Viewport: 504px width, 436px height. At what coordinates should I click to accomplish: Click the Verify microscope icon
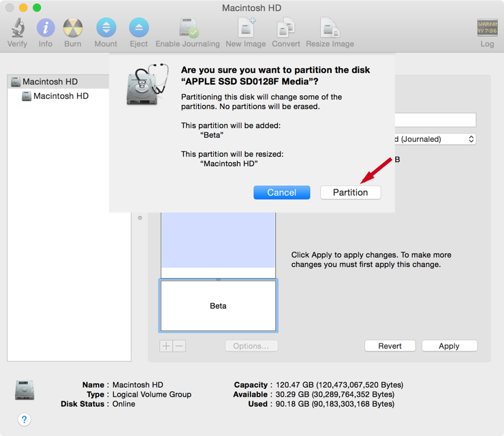[x=18, y=28]
